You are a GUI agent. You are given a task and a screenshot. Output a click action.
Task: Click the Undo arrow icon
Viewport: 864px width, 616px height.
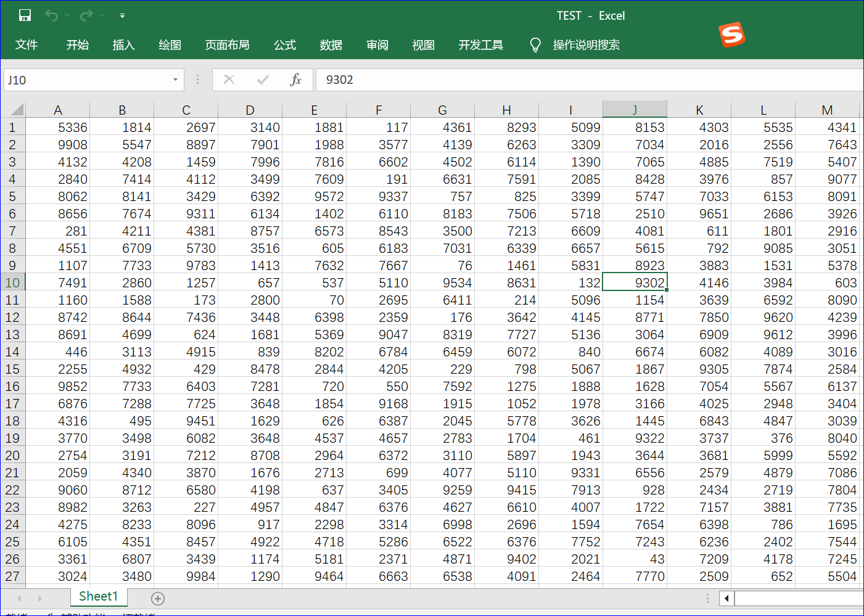(x=51, y=15)
